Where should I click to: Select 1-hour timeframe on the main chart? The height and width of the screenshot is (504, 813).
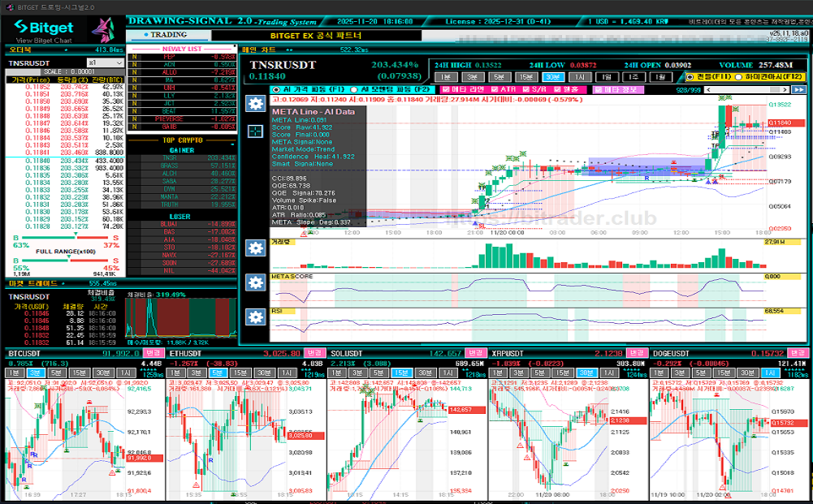[x=580, y=77]
